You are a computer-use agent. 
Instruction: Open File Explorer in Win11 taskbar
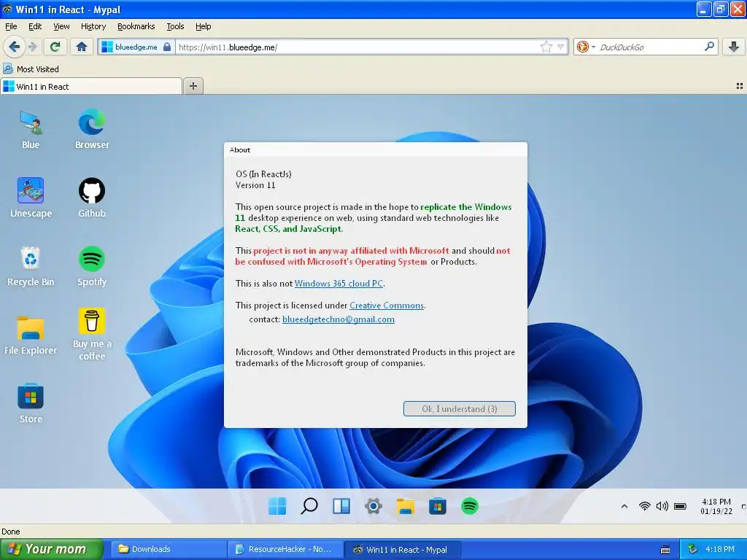(406, 506)
